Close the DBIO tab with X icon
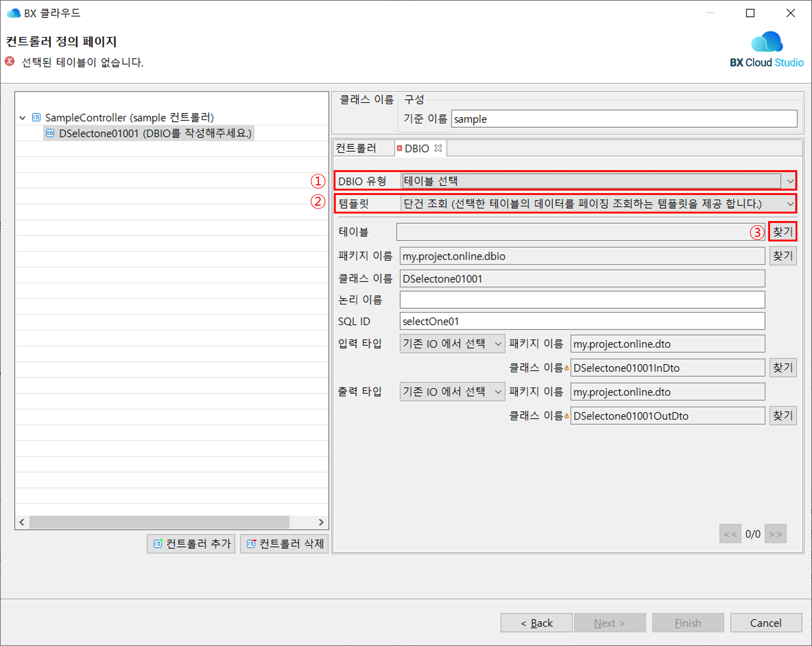This screenshot has height=646, width=812. click(438, 148)
